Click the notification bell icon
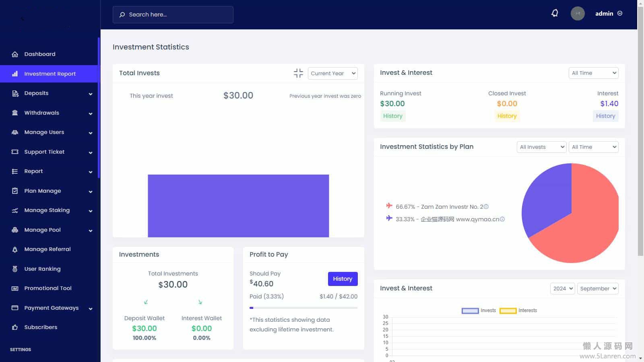 click(555, 13)
